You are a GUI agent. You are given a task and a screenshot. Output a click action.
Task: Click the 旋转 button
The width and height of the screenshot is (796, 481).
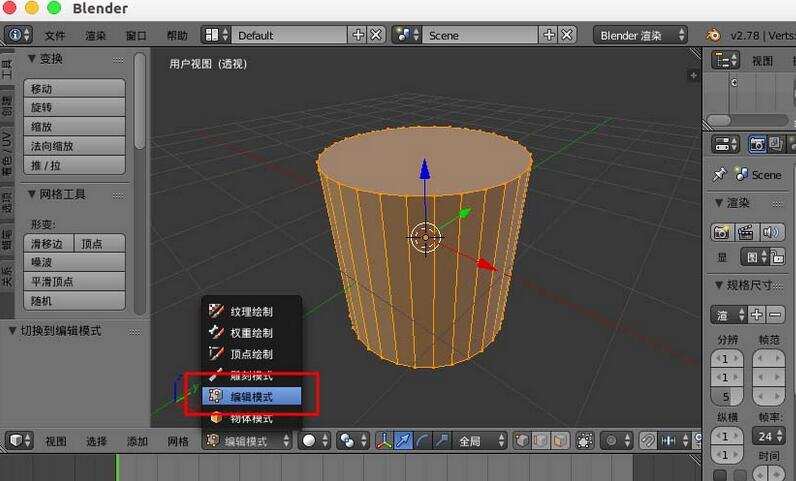pyautogui.click(x=74, y=107)
